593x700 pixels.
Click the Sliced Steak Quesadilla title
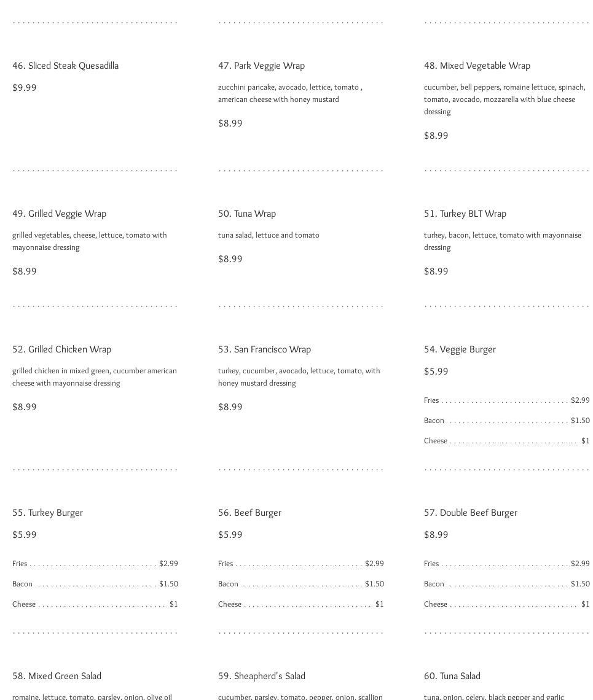pos(65,66)
